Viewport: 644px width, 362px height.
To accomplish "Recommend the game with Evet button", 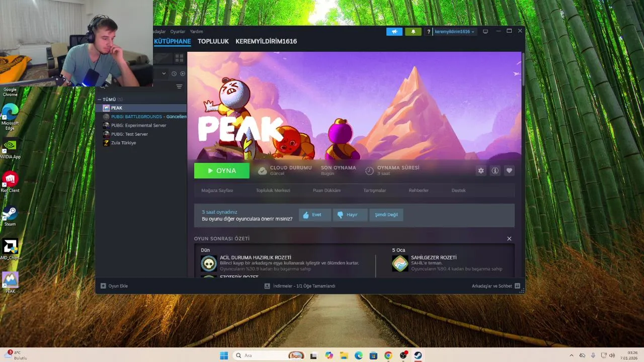I will click(314, 215).
